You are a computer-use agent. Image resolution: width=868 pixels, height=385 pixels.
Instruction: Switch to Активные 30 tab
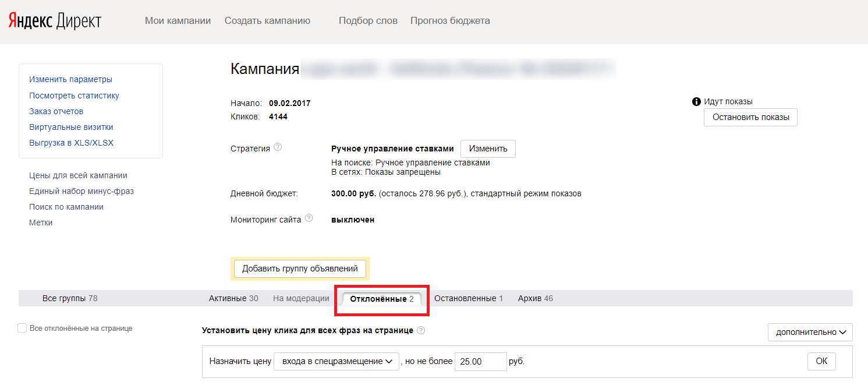[x=233, y=298]
